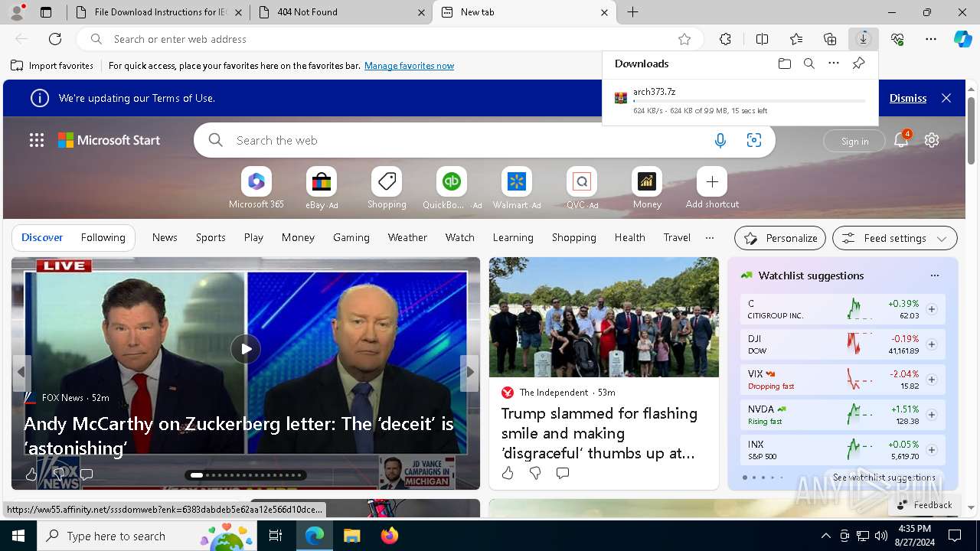Add CITIGROUP to watchlist plus

click(932, 309)
